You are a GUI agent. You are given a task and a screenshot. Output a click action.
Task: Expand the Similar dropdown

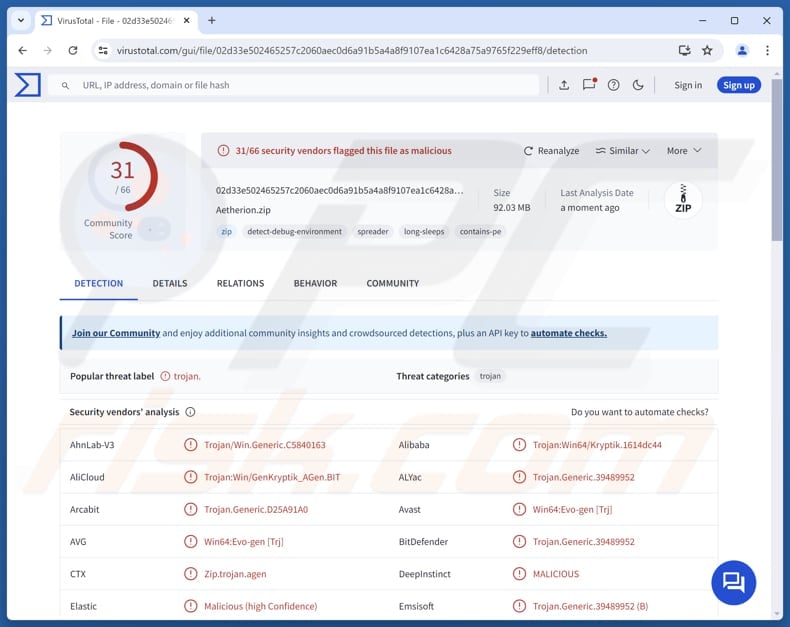click(622, 151)
